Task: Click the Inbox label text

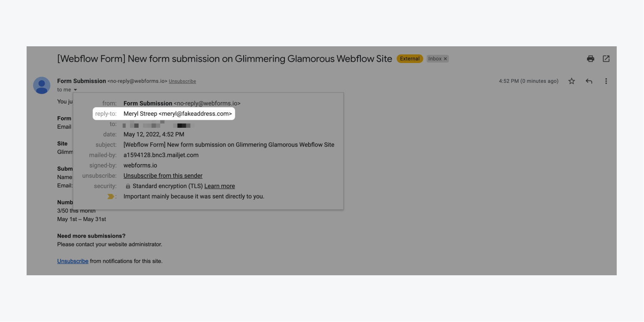Action: point(435,59)
